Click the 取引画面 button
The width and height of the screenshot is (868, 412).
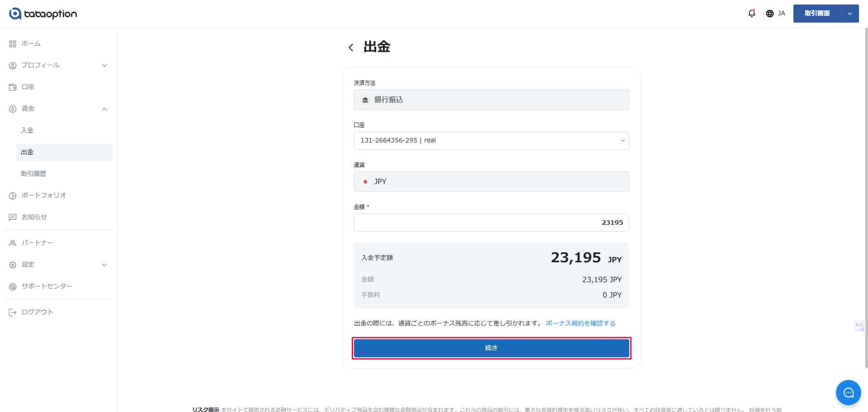817,14
